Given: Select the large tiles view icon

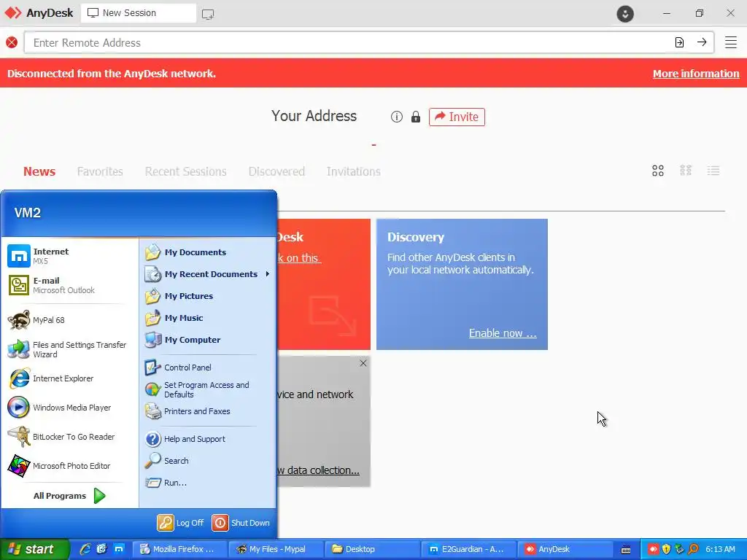Looking at the screenshot, I should [x=658, y=171].
